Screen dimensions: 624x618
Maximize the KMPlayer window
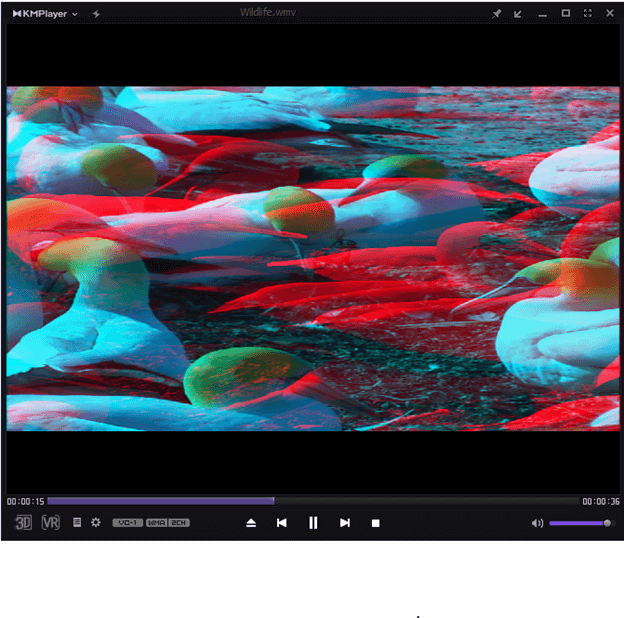point(566,13)
